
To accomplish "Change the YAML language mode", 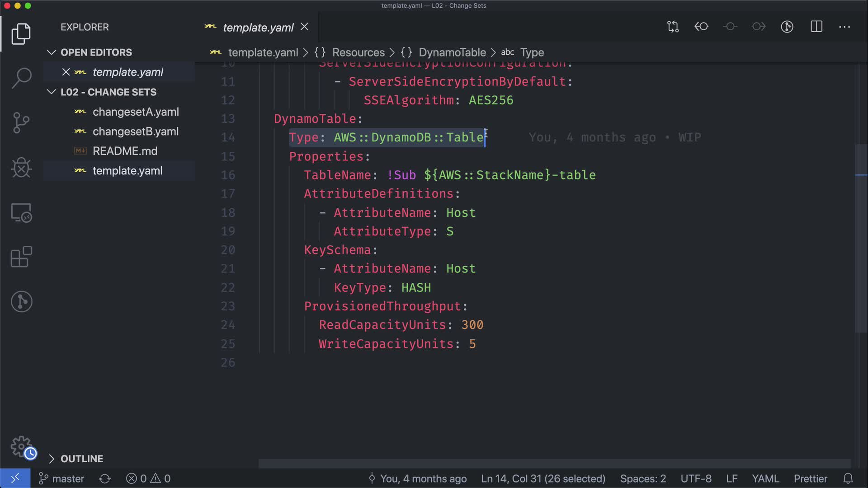I will click(765, 479).
